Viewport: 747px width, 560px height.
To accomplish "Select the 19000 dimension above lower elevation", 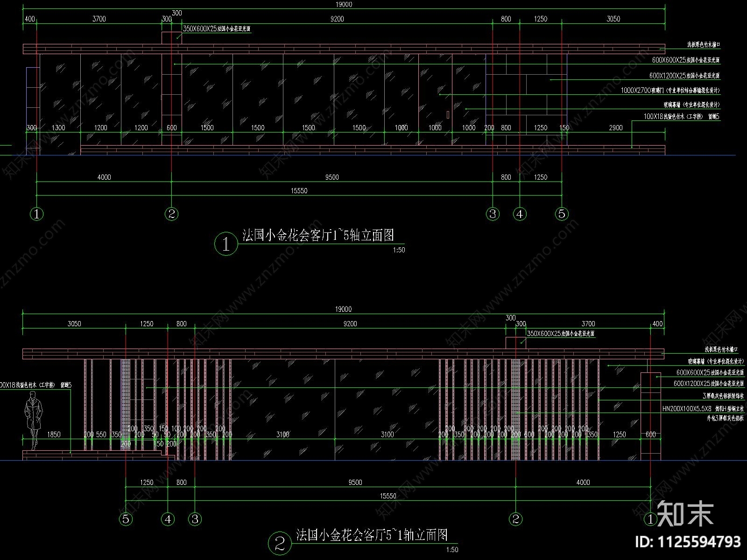I will pyautogui.click(x=343, y=309).
